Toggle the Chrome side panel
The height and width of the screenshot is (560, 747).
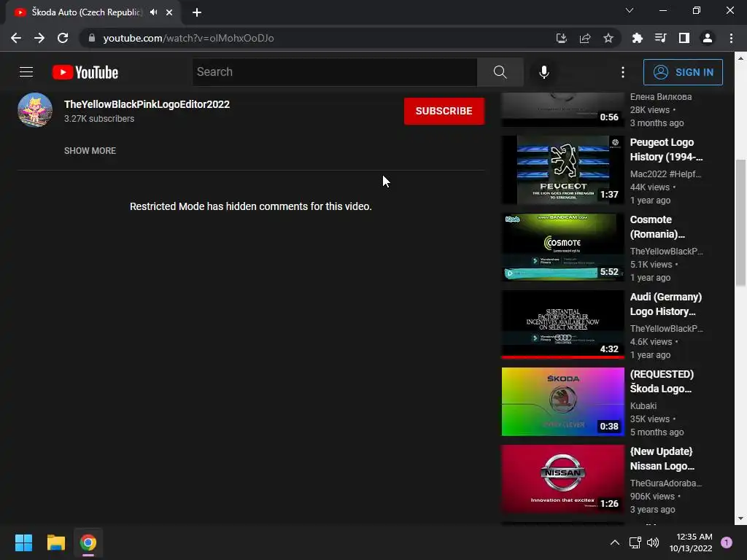(684, 38)
